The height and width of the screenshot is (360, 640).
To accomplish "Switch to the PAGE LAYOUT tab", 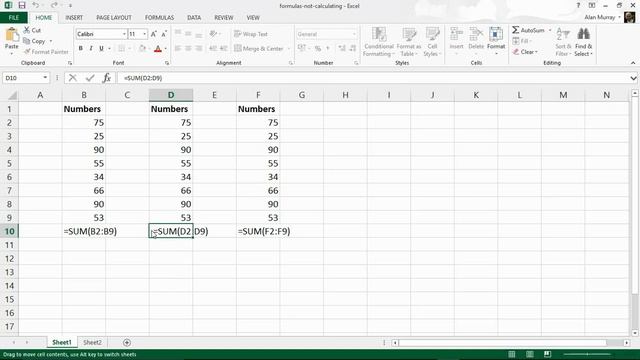I will coord(114,18).
